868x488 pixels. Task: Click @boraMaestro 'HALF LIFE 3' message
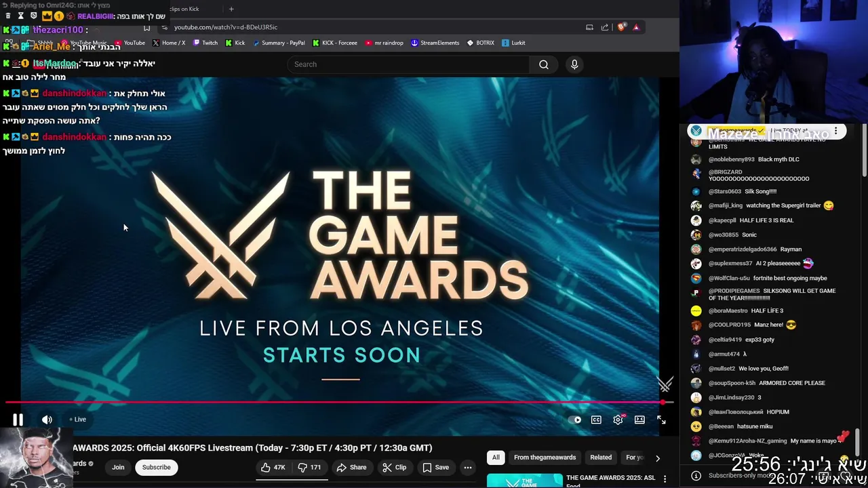click(x=746, y=310)
